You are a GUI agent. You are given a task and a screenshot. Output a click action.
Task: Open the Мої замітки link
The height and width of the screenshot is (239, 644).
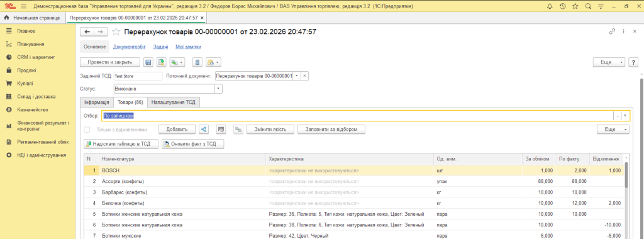(188, 47)
